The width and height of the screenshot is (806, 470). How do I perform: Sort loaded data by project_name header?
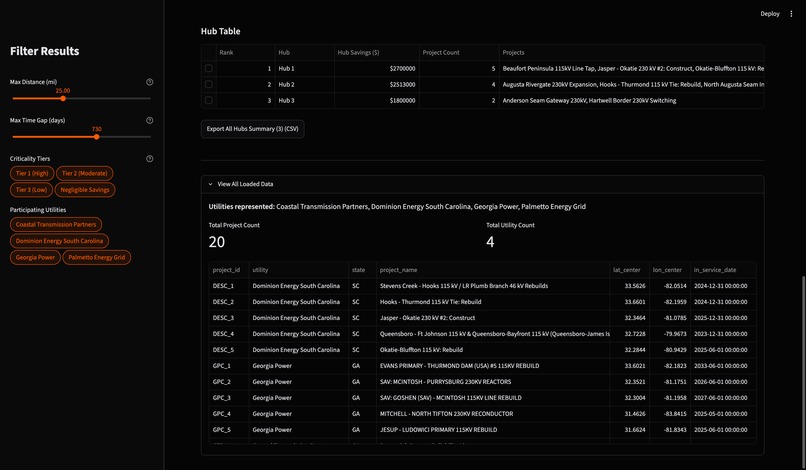(493, 270)
